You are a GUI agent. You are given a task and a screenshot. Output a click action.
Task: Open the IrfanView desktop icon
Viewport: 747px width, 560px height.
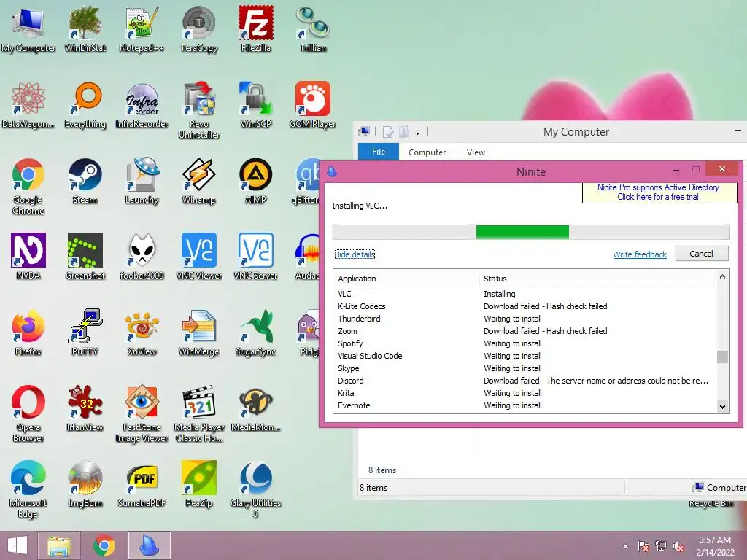pyautogui.click(x=85, y=408)
